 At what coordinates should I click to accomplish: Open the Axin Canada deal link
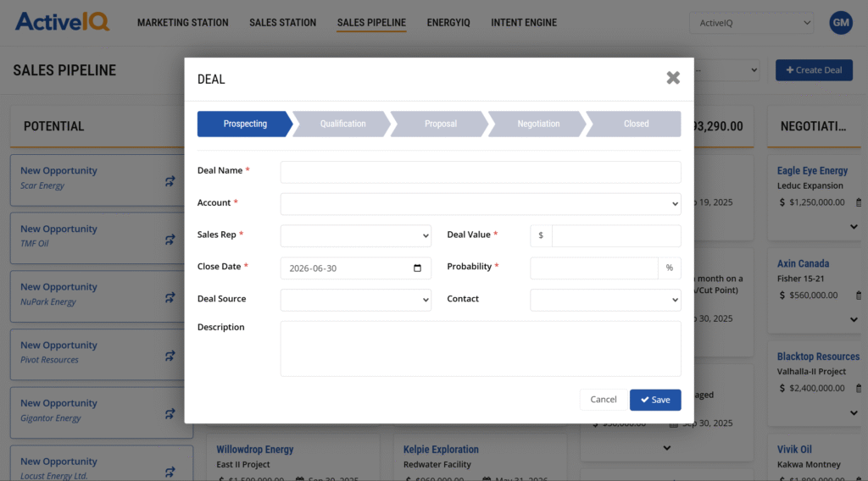(803, 263)
